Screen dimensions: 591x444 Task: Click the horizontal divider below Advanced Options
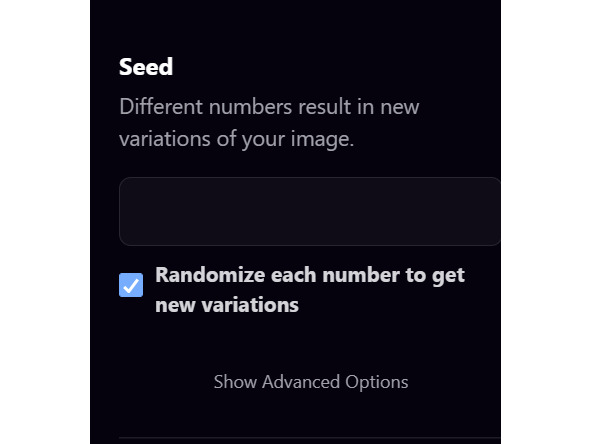[x=310, y=438]
